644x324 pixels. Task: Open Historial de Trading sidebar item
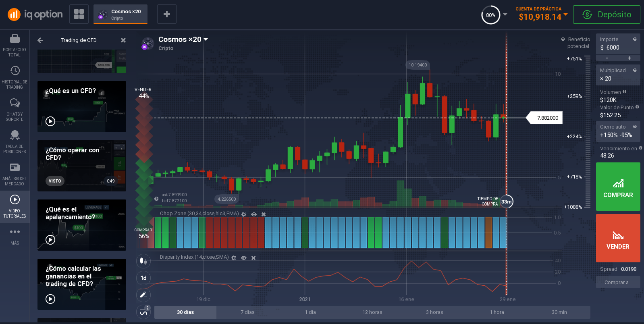[x=15, y=78]
